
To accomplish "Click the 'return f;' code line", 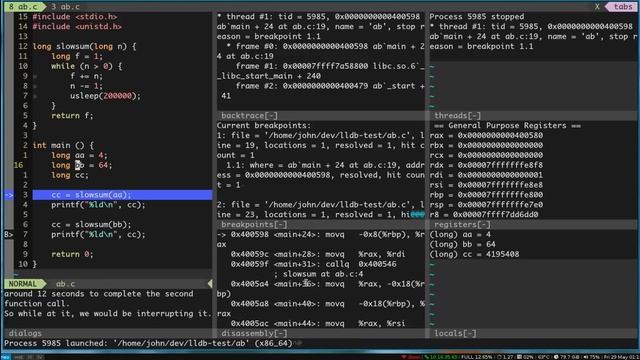I will click(x=72, y=116).
